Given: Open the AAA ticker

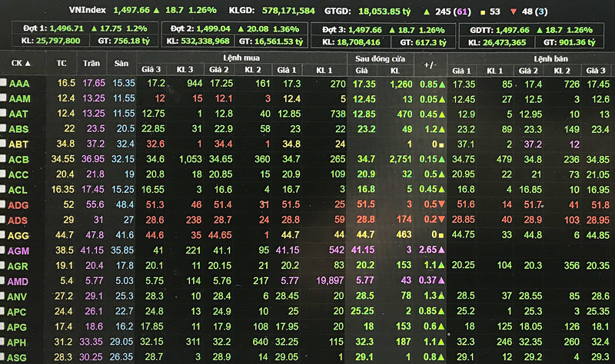Looking at the screenshot, I should click(x=18, y=84).
